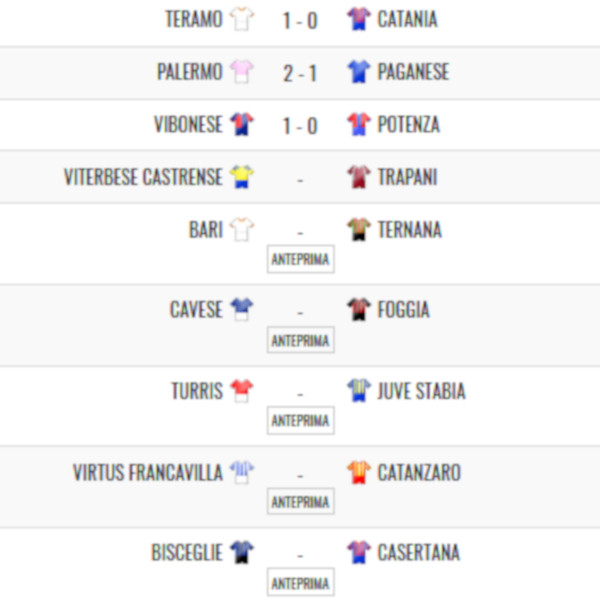Click the Catania jersey icon
The width and height of the screenshot is (600, 598).
[359, 19]
